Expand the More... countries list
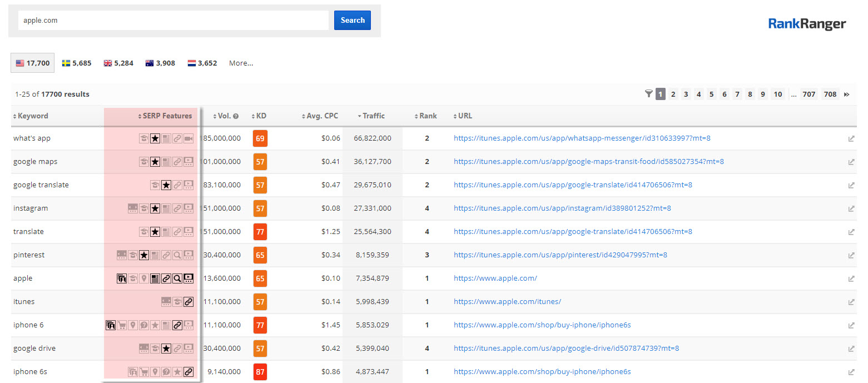 point(241,63)
